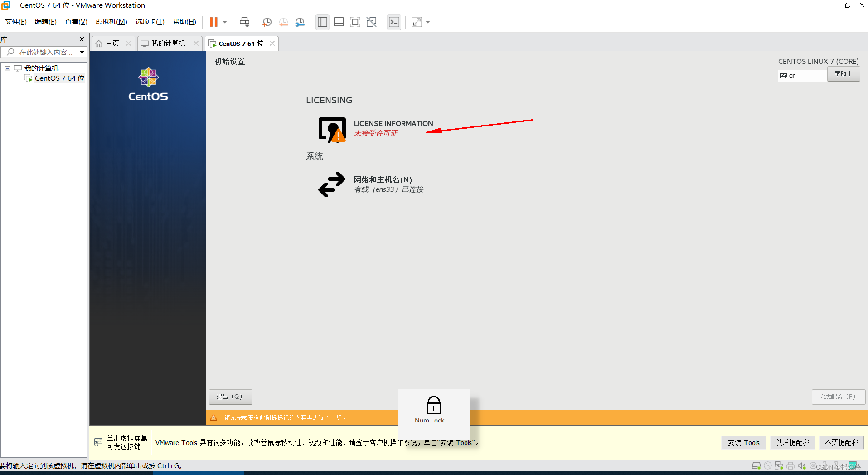Open the 查看(V) menu

point(76,22)
